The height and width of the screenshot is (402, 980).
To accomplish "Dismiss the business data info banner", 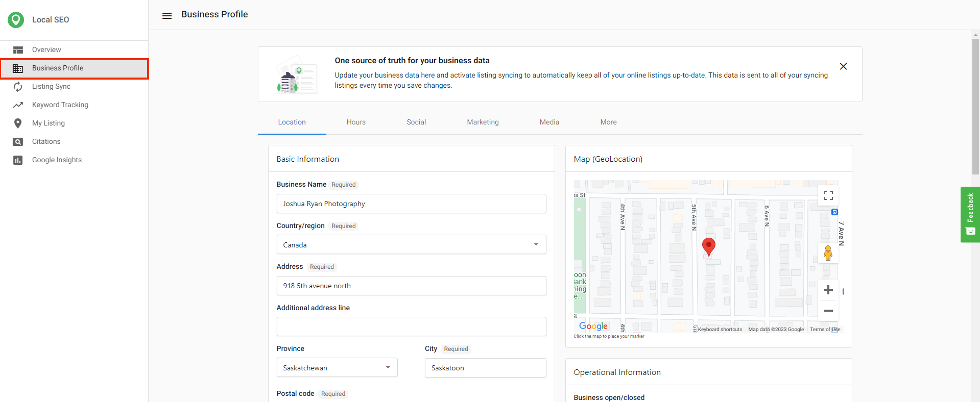I will click(x=843, y=67).
